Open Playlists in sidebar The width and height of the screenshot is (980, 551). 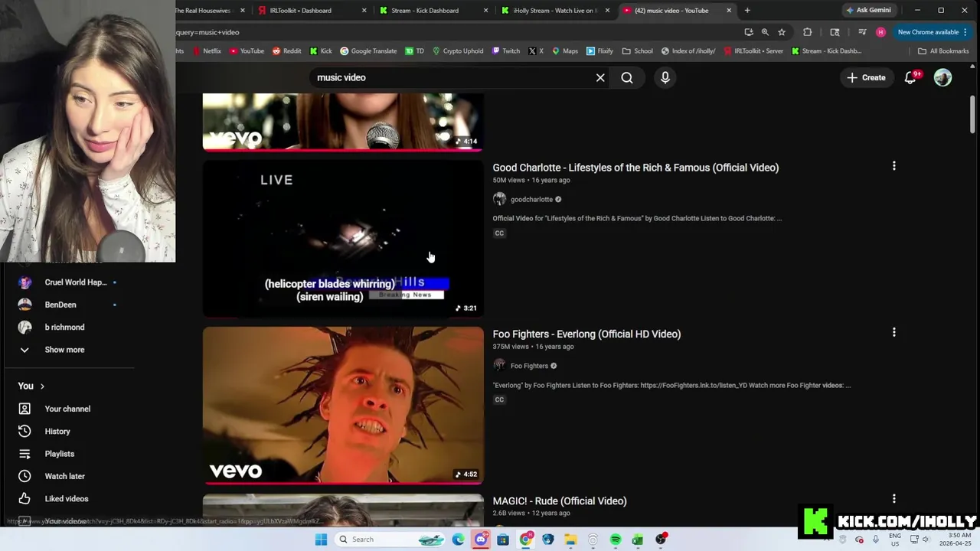(x=60, y=454)
